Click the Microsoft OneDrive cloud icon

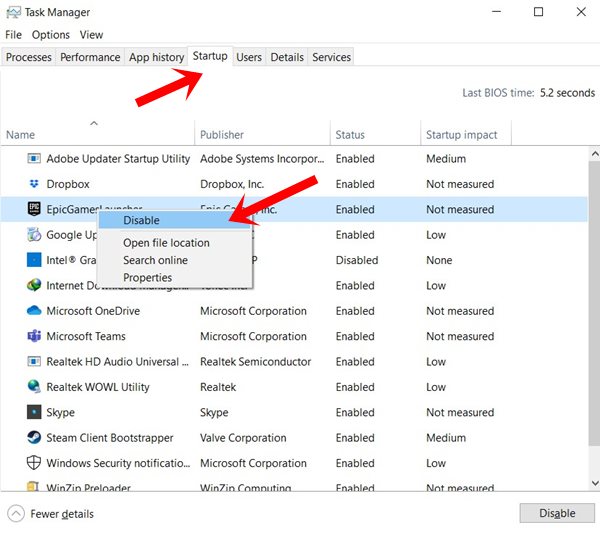click(34, 310)
